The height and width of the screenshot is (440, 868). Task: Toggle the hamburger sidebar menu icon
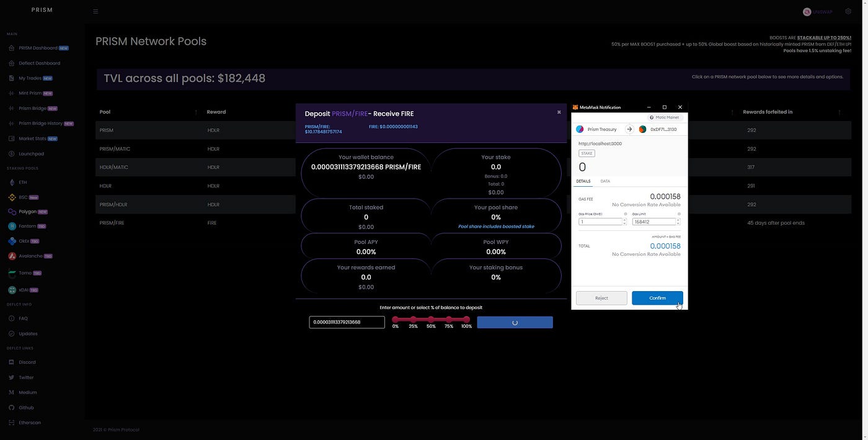(x=95, y=11)
